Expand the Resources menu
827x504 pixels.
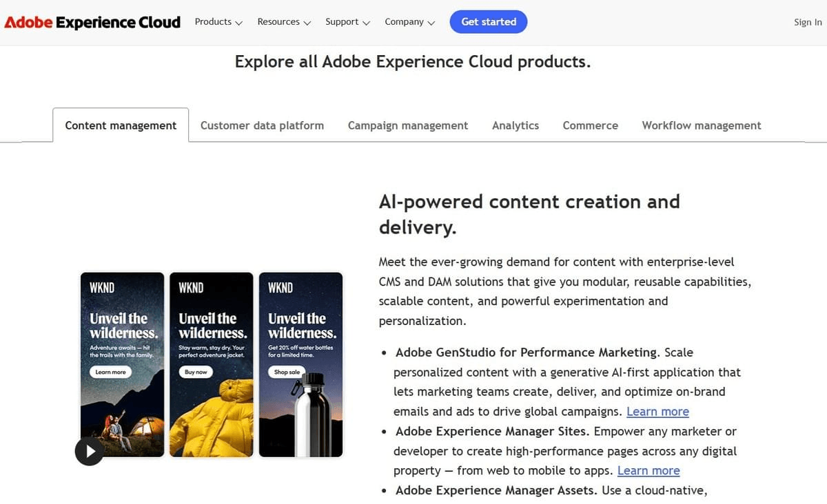284,22
